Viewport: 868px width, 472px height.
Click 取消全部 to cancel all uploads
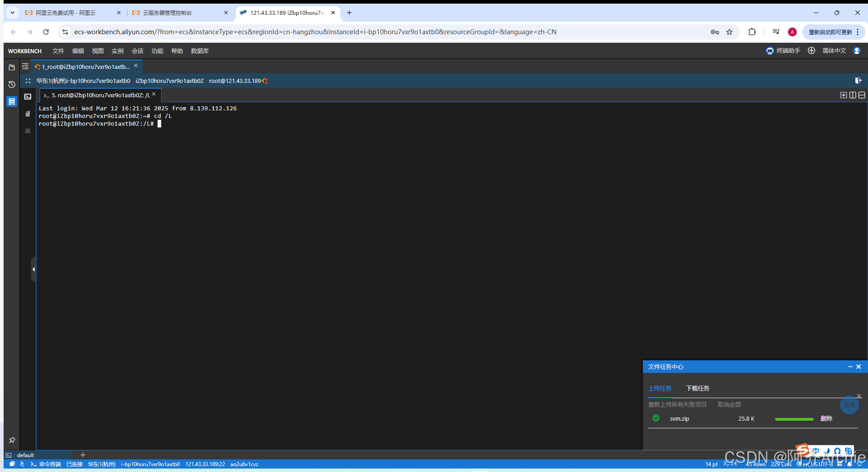[x=729, y=404]
